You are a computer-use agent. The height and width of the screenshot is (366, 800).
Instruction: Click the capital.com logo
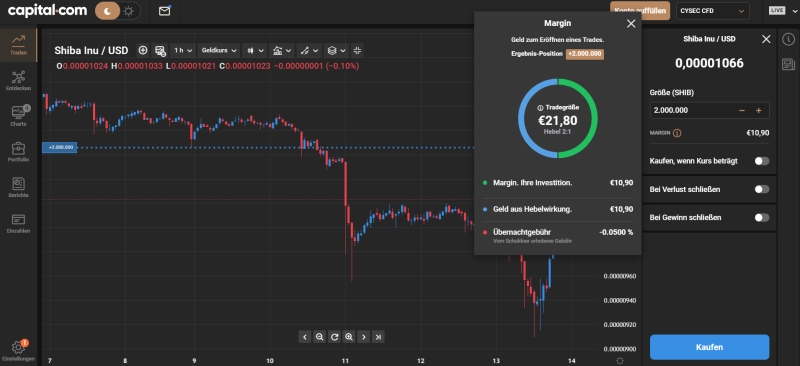tap(47, 10)
